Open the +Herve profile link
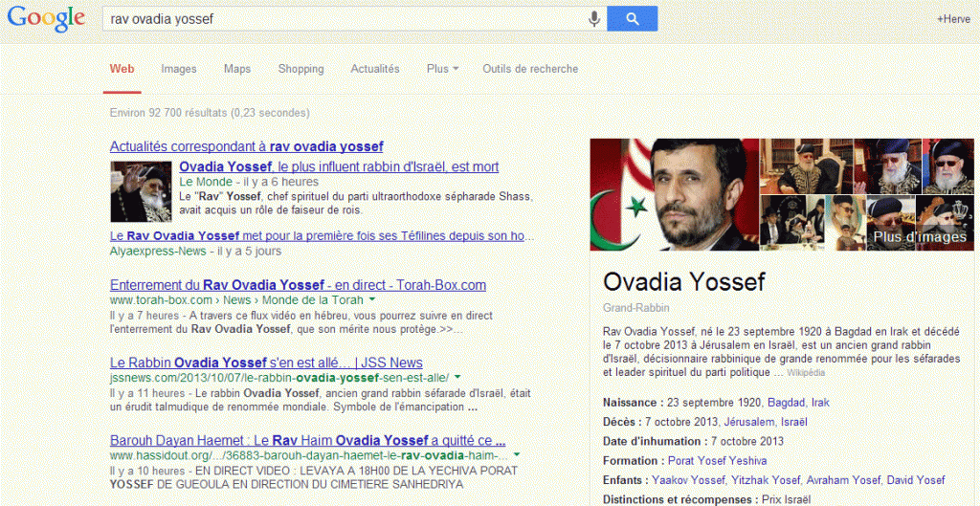 953,19
